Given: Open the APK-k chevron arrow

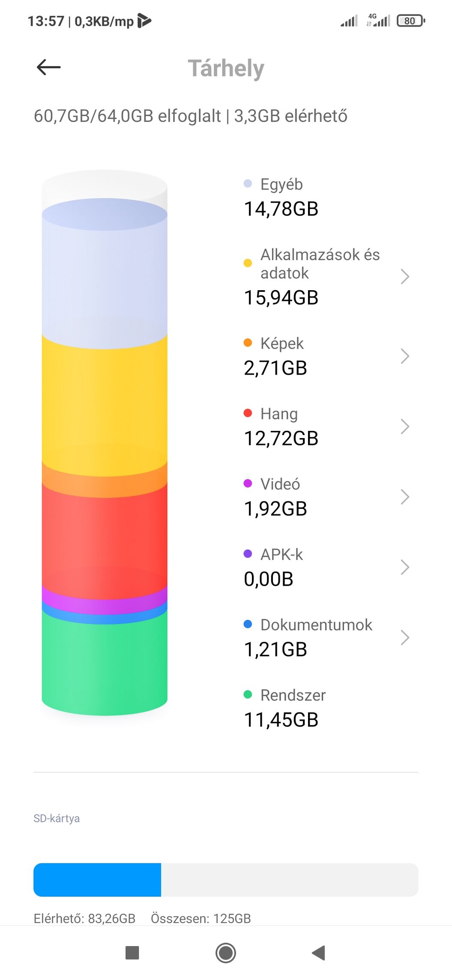Looking at the screenshot, I should tap(405, 567).
